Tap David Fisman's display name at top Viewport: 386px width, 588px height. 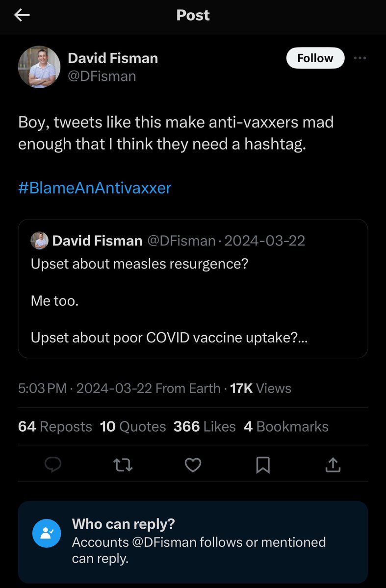coord(113,58)
